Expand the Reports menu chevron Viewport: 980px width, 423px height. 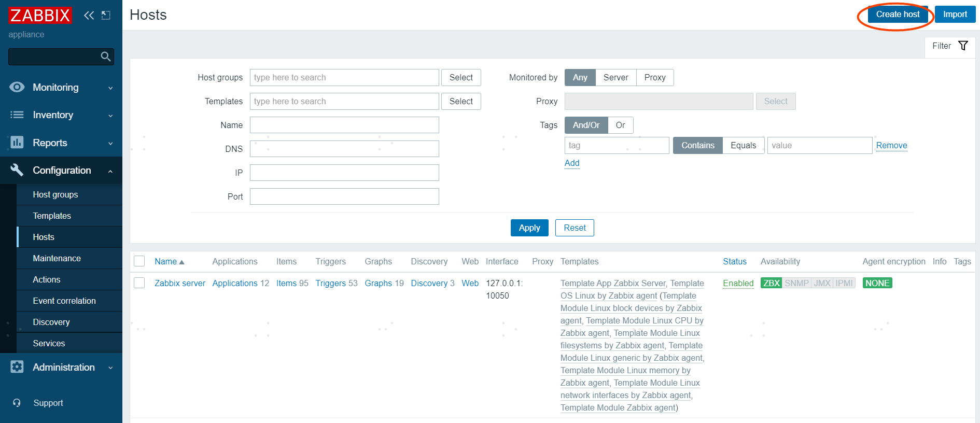(x=110, y=144)
